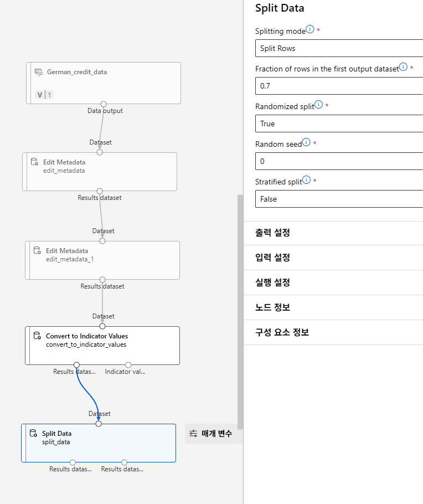Click the Split Data panel title
This screenshot has height=504, width=423.
click(x=280, y=8)
